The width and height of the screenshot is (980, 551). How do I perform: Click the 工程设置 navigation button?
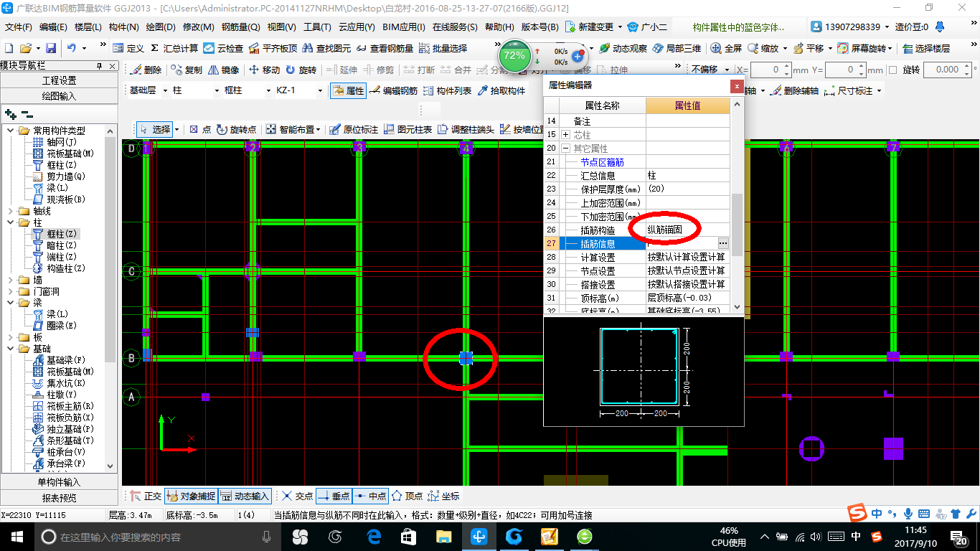pos(59,80)
